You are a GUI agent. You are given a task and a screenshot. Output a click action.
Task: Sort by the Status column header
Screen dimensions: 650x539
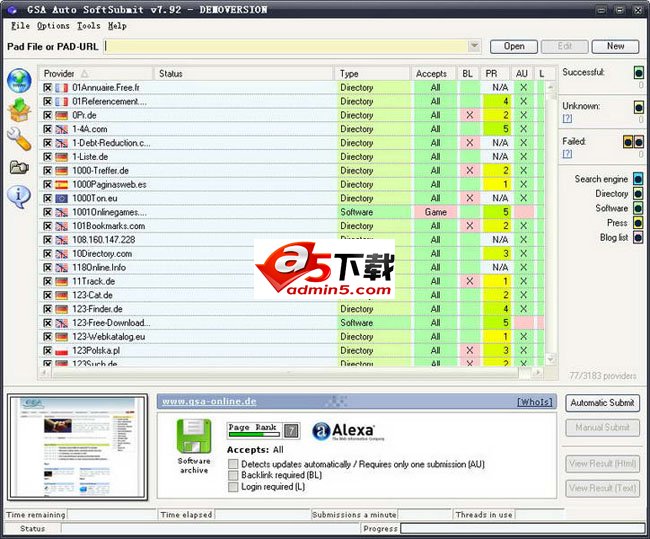243,74
